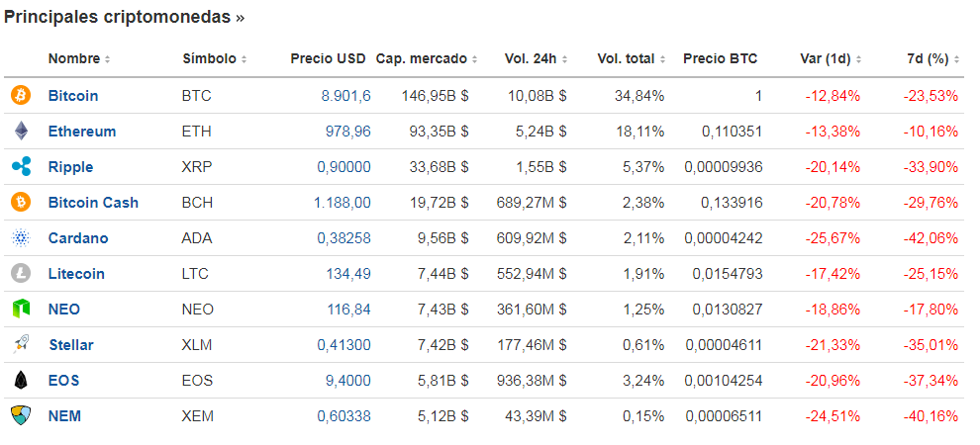
Task: Click the Ethereum diamond logo icon
Action: (21, 132)
